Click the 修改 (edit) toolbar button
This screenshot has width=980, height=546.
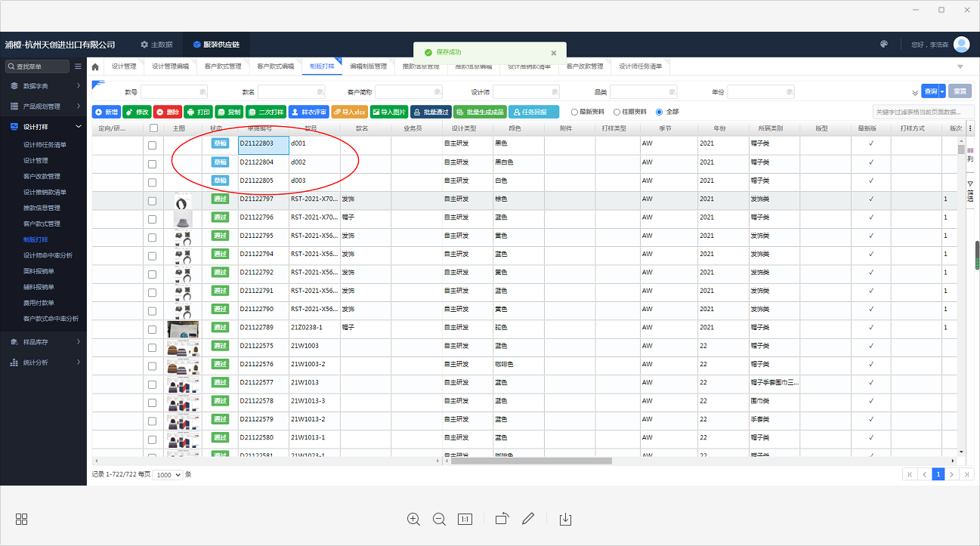[138, 112]
